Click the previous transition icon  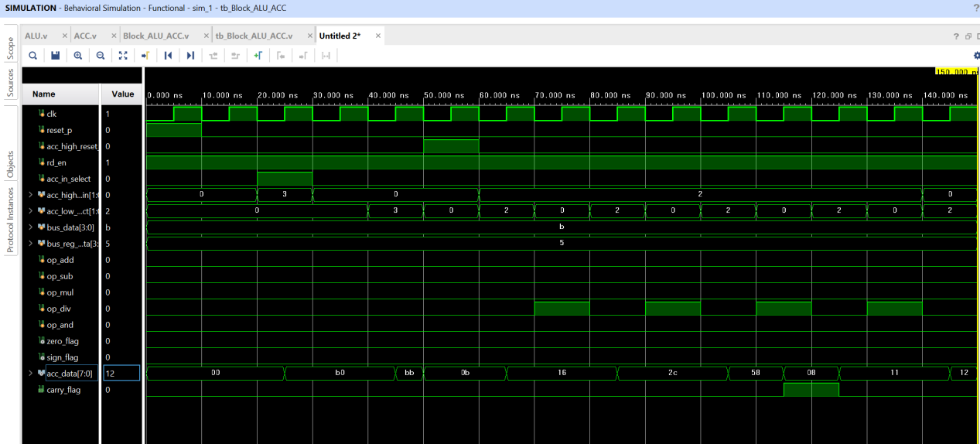coord(213,55)
